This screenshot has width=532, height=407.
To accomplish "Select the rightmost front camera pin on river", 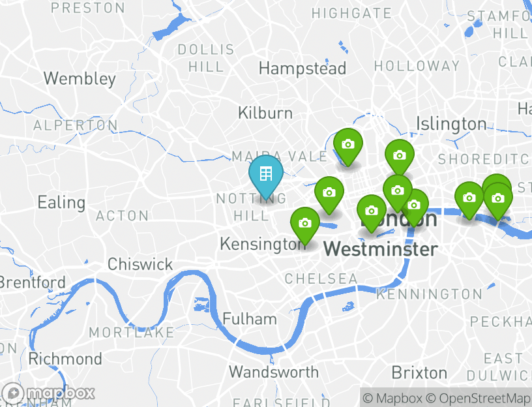I will pos(497,199).
